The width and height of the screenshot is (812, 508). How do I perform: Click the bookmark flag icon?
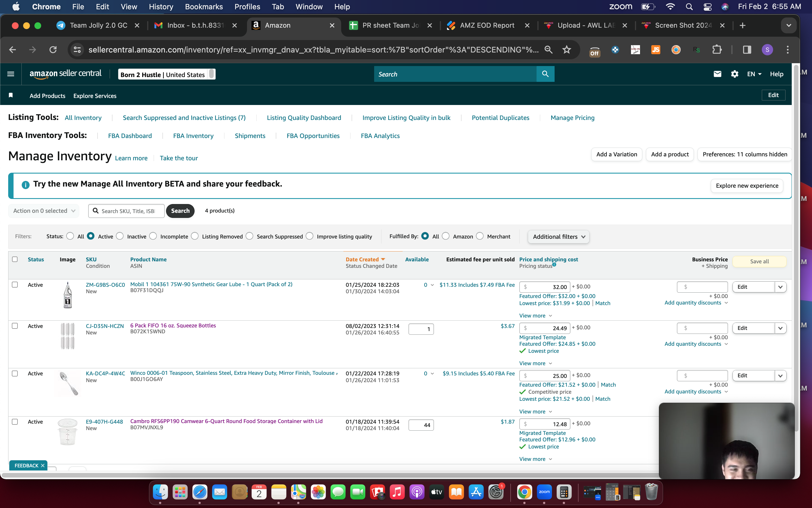[x=11, y=95]
